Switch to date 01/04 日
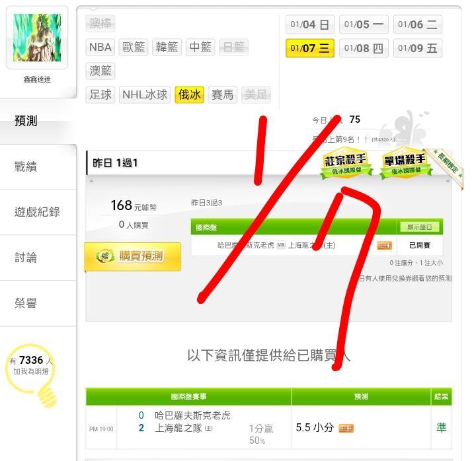The height and width of the screenshot is (461, 476). coord(309,24)
